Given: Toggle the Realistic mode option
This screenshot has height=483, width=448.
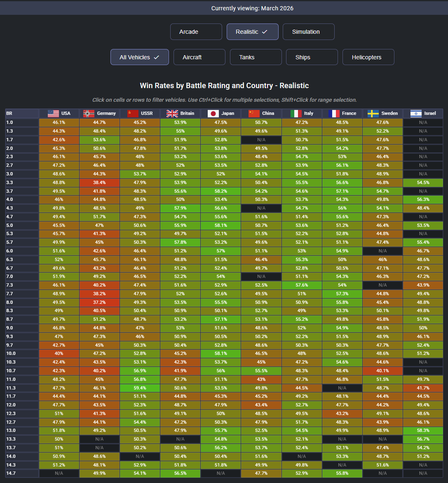Looking at the screenshot, I should (252, 32).
